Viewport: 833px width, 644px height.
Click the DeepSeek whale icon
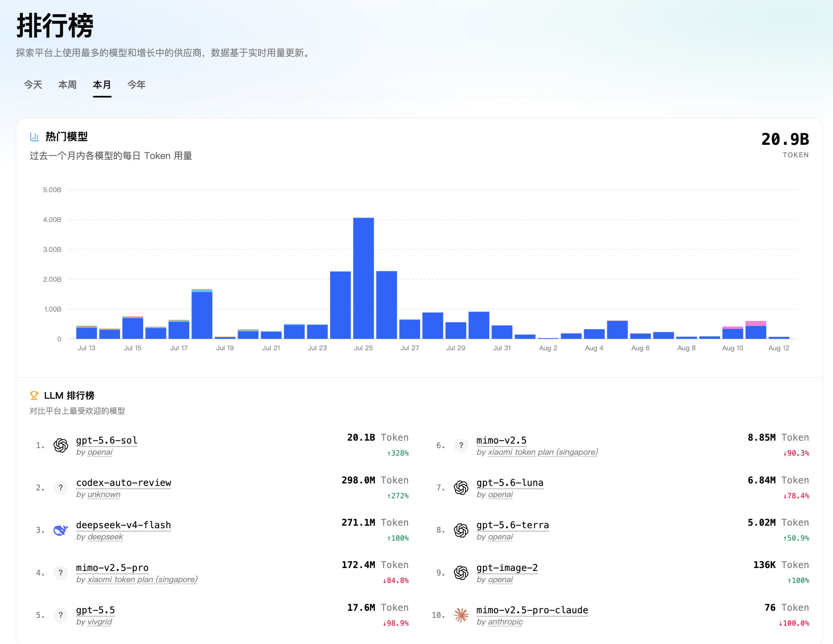pos(61,530)
